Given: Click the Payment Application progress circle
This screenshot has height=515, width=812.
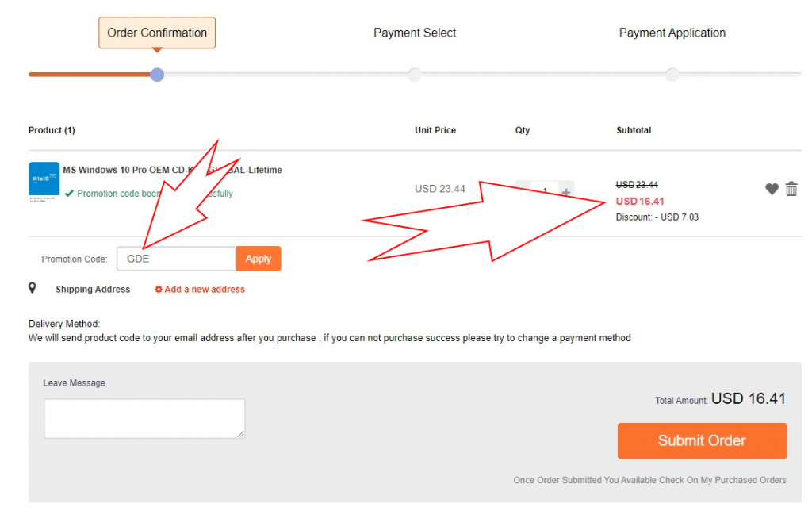Looking at the screenshot, I should [672, 75].
